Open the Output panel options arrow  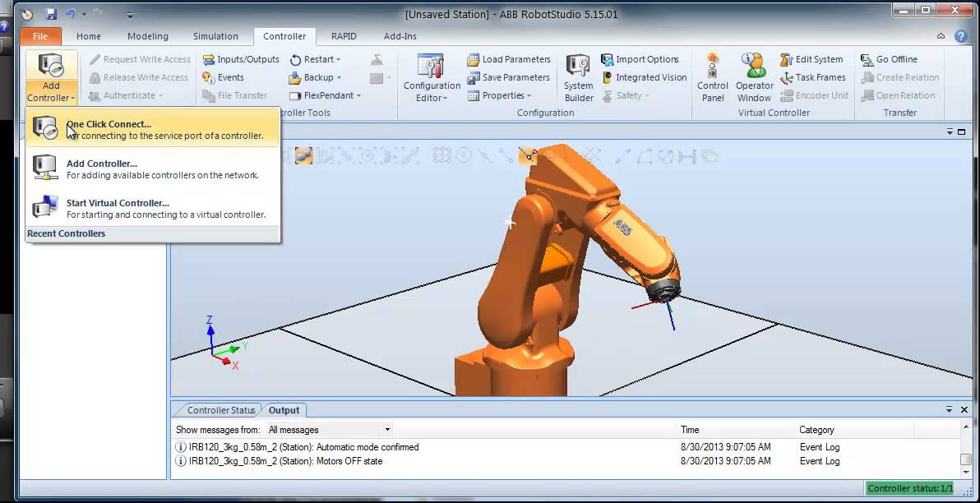click(949, 410)
